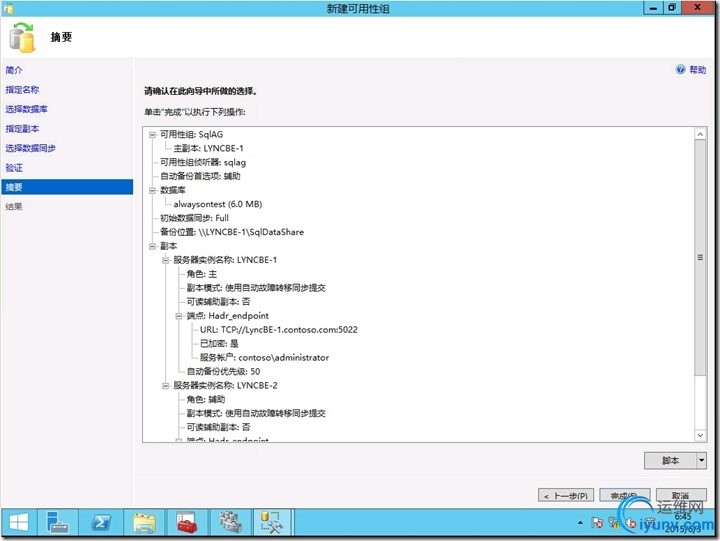This screenshot has width=720, height=541.
Task: Open the 脚本 dropdown arrow
Action: 702,460
